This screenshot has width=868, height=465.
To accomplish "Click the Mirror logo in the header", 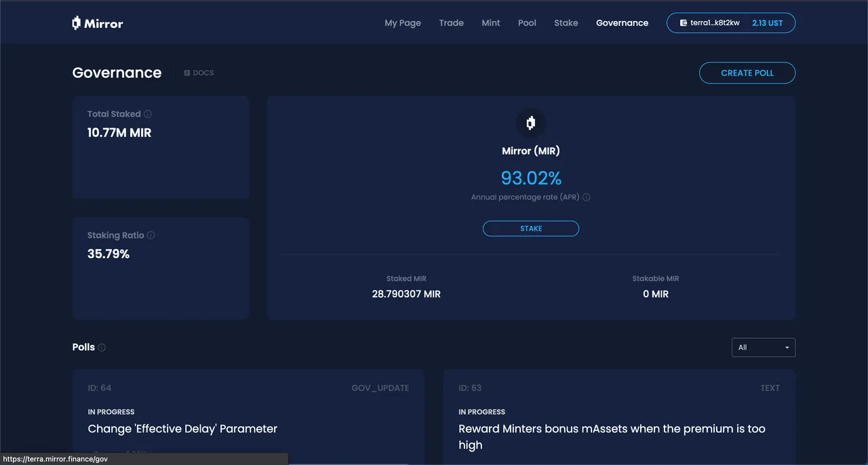I will click(98, 23).
